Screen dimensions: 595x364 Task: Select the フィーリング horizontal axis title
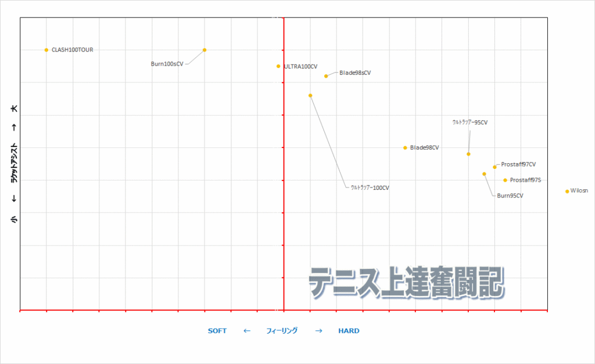282,331
